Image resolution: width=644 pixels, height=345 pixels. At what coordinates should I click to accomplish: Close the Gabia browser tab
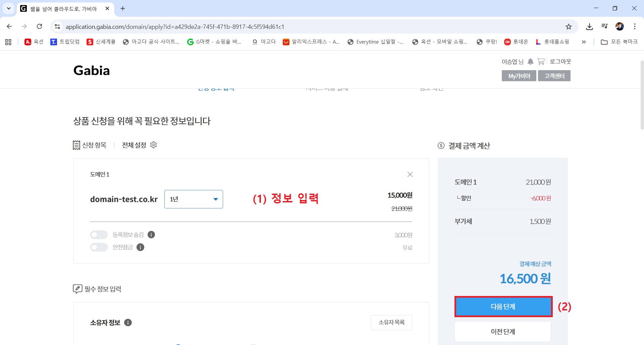tap(107, 8)
